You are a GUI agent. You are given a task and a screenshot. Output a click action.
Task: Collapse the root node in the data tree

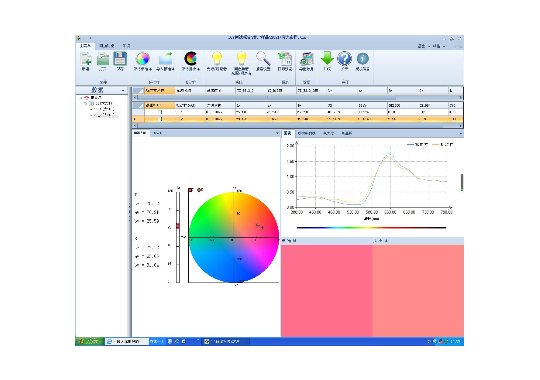pos(82,98)
